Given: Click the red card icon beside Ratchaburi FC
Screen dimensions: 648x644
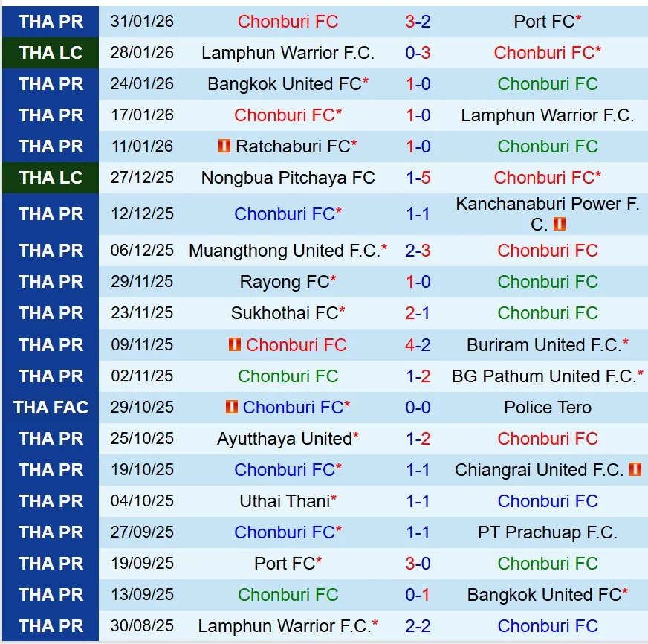Looking at the screenshot, I should point(224,146).
